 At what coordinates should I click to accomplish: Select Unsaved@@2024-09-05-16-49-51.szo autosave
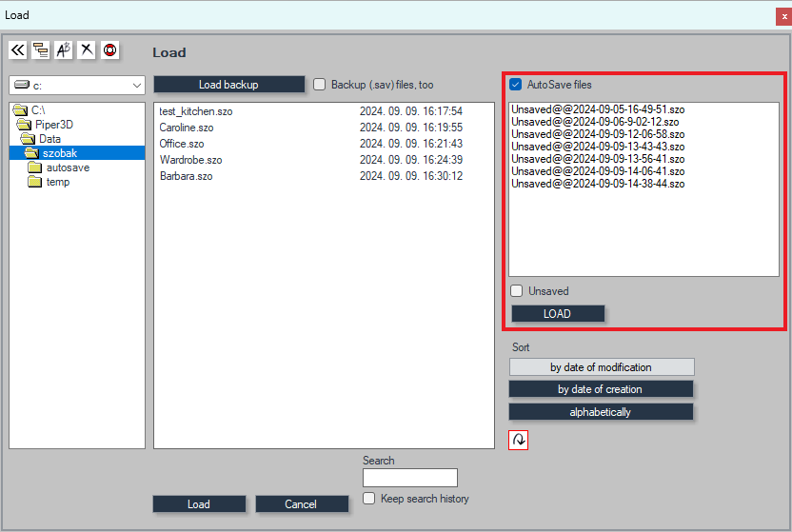(598, 109)
